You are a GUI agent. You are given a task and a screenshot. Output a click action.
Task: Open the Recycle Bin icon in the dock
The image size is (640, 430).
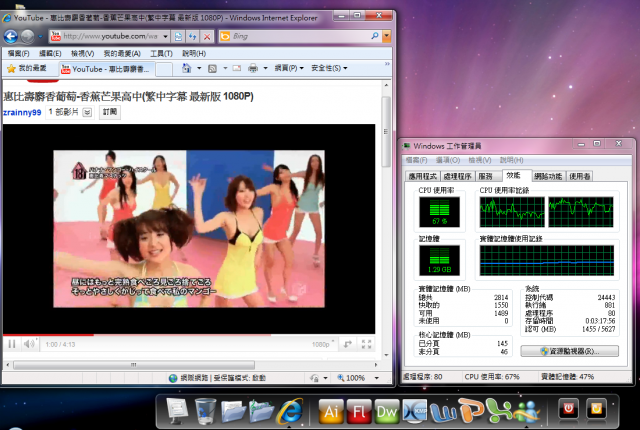pos(204,410)
